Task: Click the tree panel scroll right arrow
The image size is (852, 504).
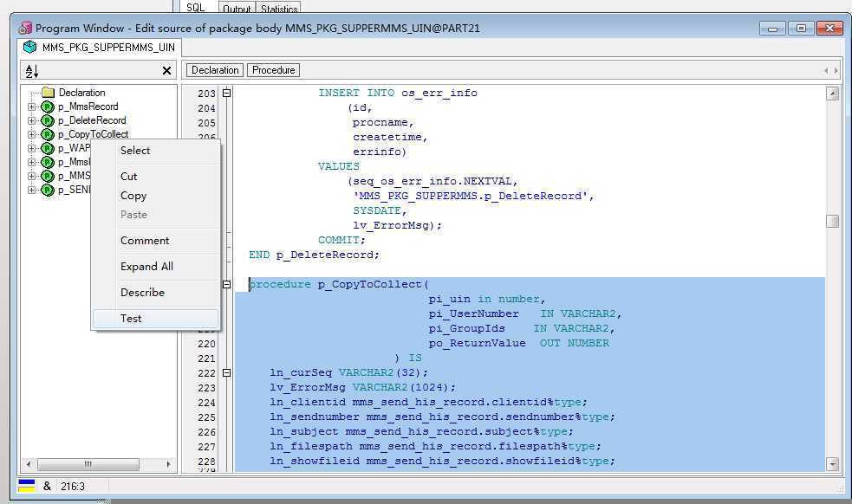Action: [x=168, y=464]
